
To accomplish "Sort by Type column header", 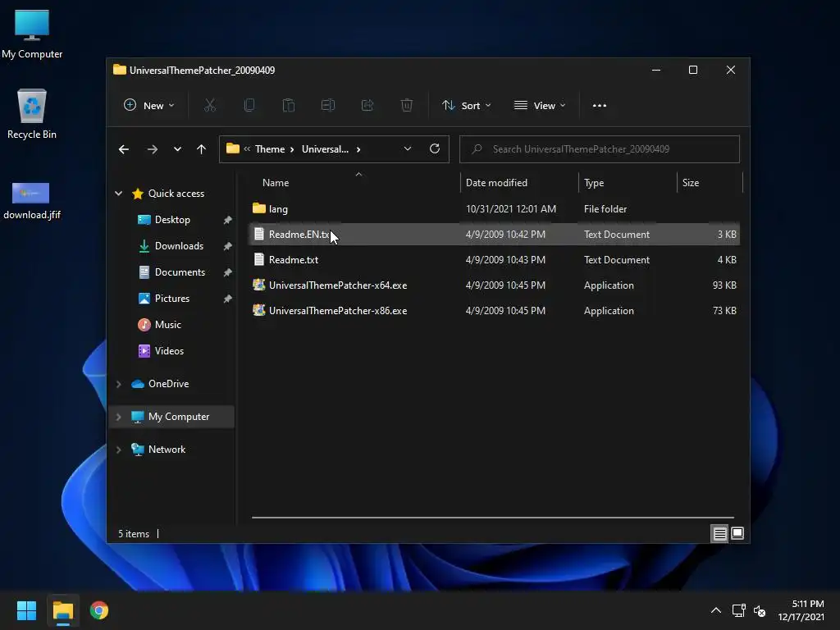I will coord(628,183).
